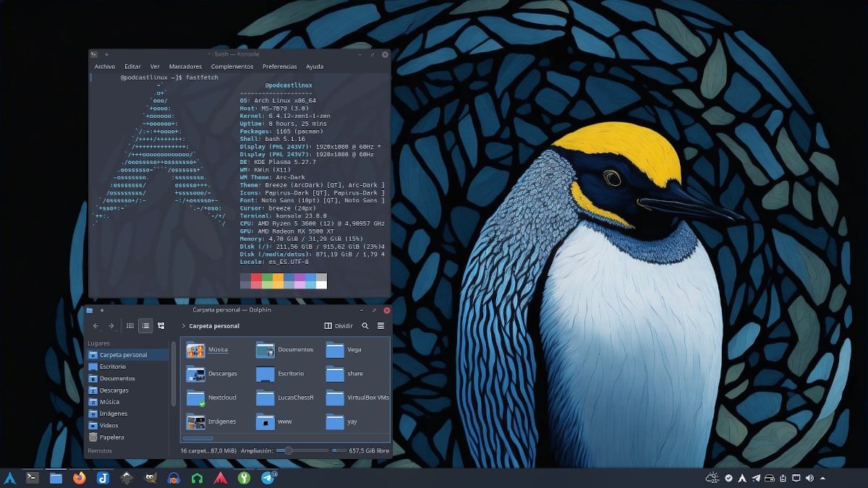Screen dimensions: 868x488
Task: Open the checkmark clock tray icon
Action: (x=729, y=478)
